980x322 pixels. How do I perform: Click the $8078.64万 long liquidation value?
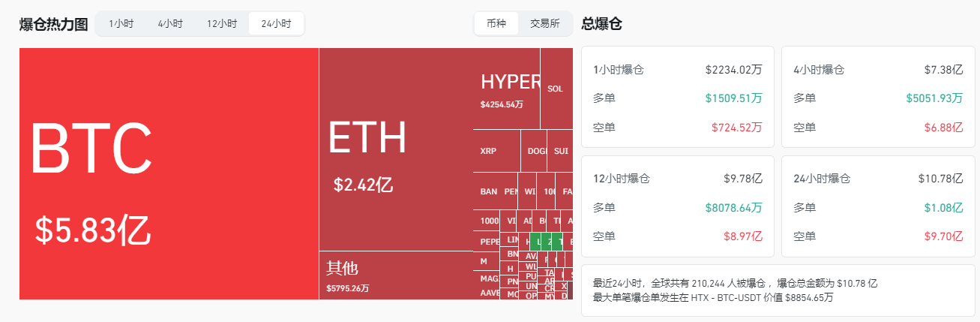(733, 207)
